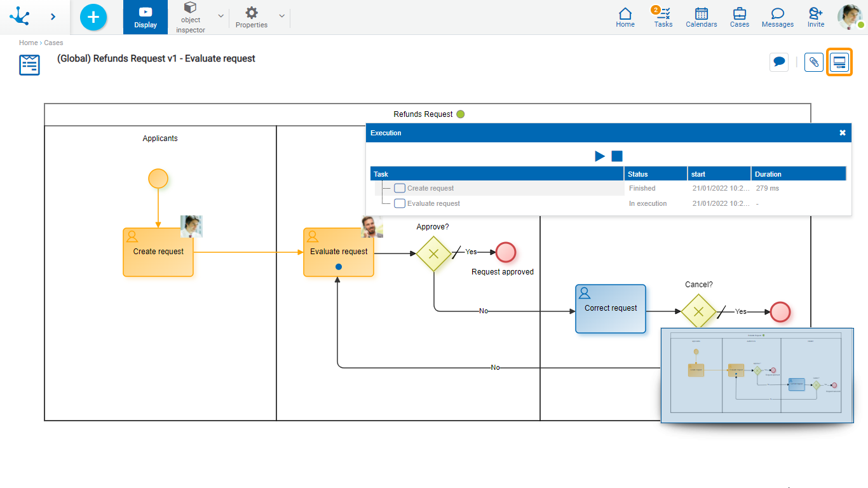Open Calendars from top navigation
868x488 pixels.
(x=701, y=17)
